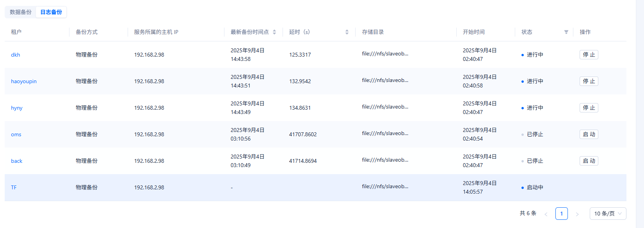Click the hyny tenant link
This screenshot has width=644, height=228.
(x=17, y=108)
